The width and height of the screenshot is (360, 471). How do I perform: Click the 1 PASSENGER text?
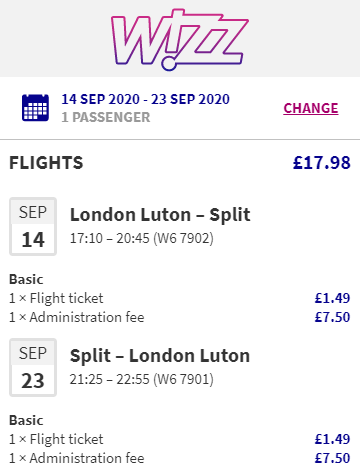point(106,117)
